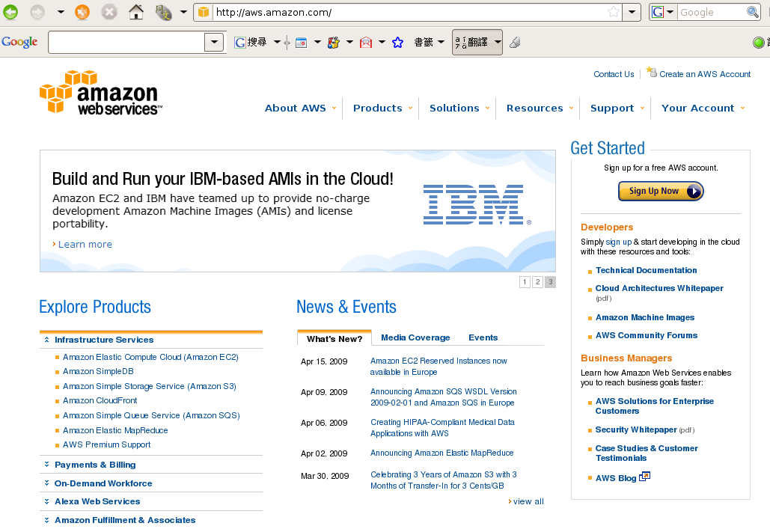The height and width of the screenshot is (532, 770).
Task: Go back using the green back arrow
Action: tap(10, 11)
